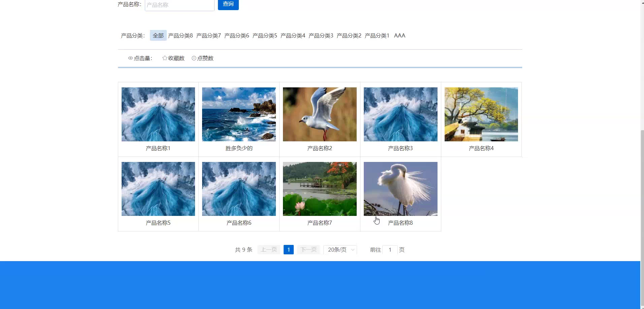Click the star icon for 收藏数
Viewport: 644px width, 309px height.
coord(165,58)
